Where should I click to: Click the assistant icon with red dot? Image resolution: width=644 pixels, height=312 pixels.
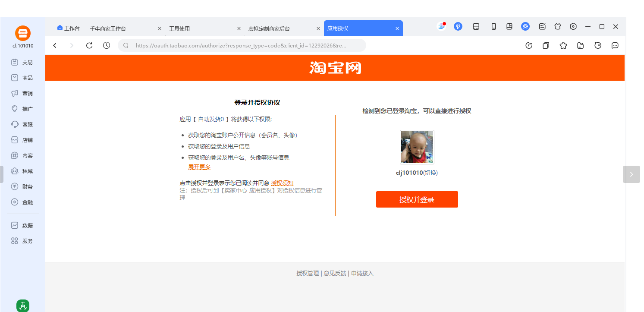tap(441, 26)
